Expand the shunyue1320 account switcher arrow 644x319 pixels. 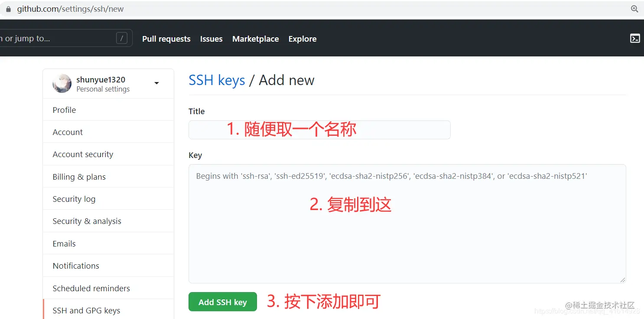[156, 83]
